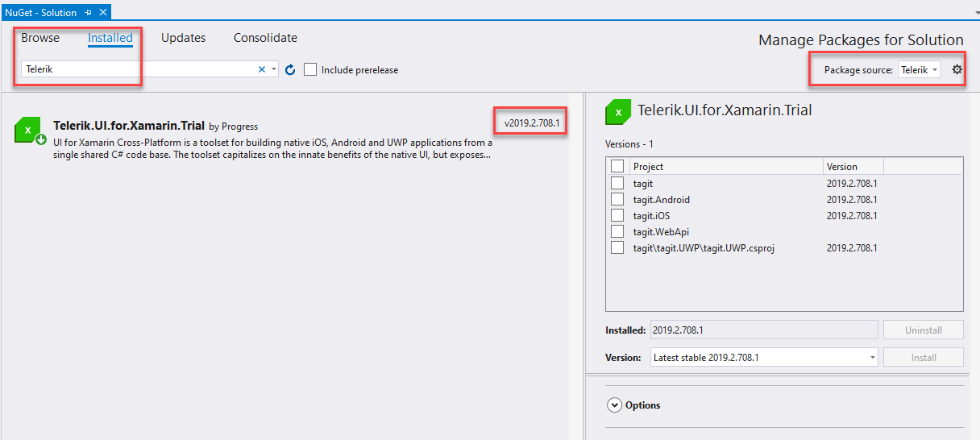This screenshot has width=980, height=440.
Task: Switch to the Updates tab
Action: (183, 38)
